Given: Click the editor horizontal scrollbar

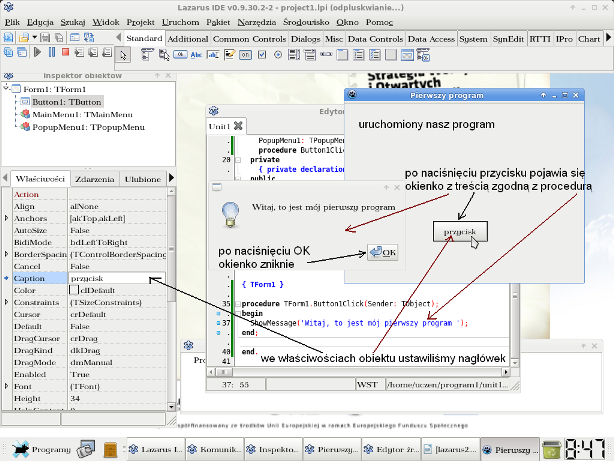Looking at the screenshot, I should point(358,371).
